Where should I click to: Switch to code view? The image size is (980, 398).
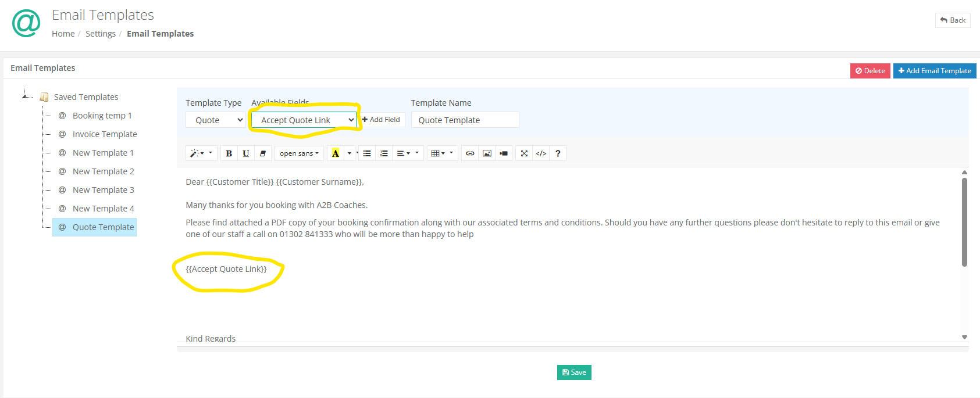pyautogui.click(x=541, y=153)
